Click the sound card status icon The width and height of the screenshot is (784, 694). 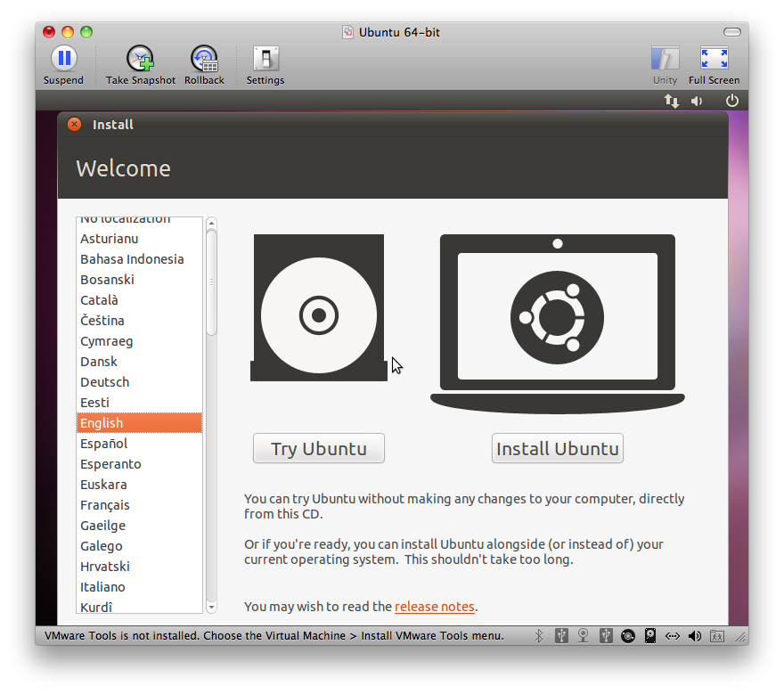point(695,636)
